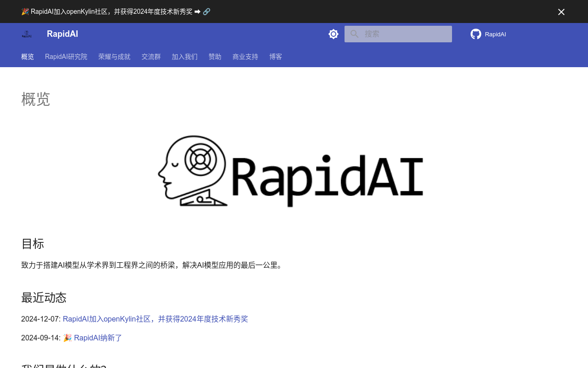Open the 荣耀与成就 tab
The image size is (588, 368).
[x=114, y=57]
